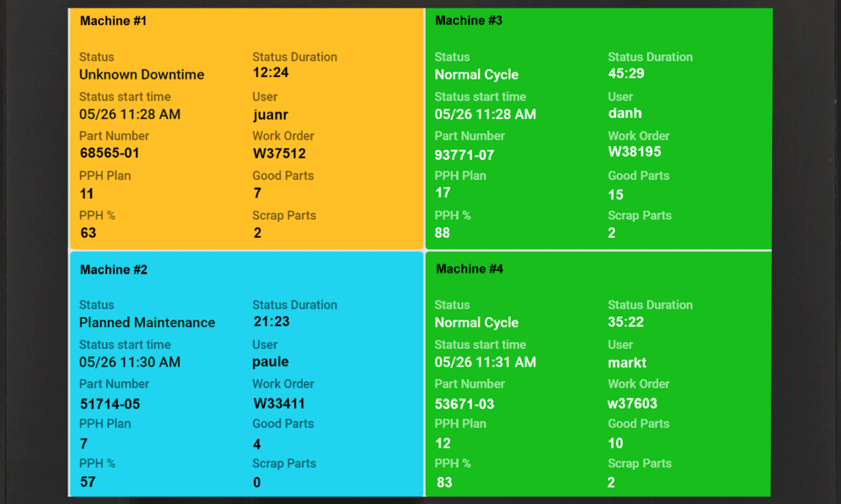The width and height of the screenshot is (841, 504).
Task: Click the Machine #3 title
Action: [x=468, y=20]
